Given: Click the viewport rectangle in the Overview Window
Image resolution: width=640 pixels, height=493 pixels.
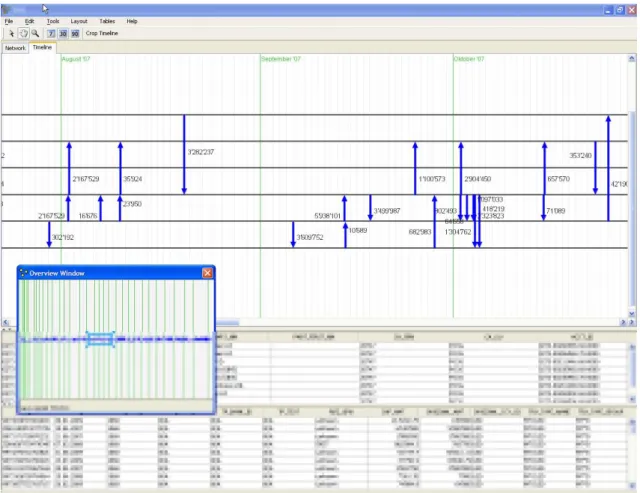Looking at the screenshot, I should click(x=100, y=339).
